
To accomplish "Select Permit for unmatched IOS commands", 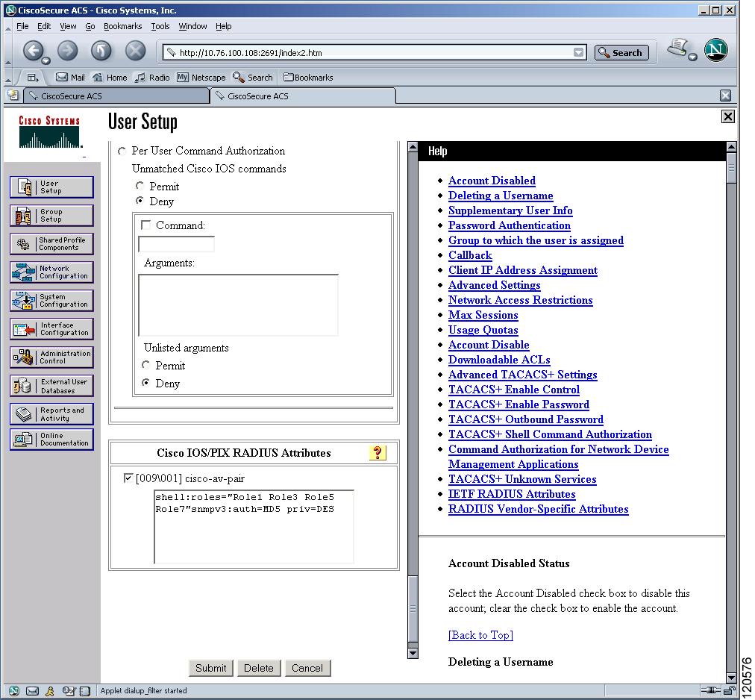I will pyautogui.click(x=140, y=186).
